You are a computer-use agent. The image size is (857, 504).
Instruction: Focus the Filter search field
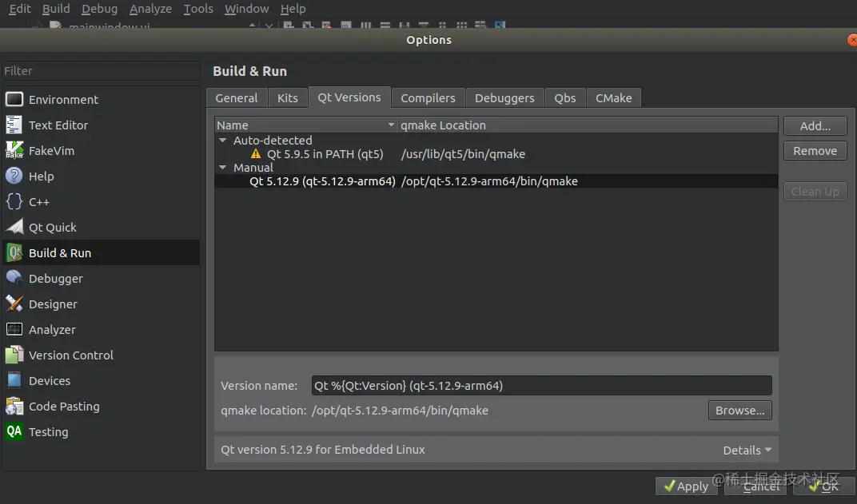pyautogui.click(x=101, y=71)
